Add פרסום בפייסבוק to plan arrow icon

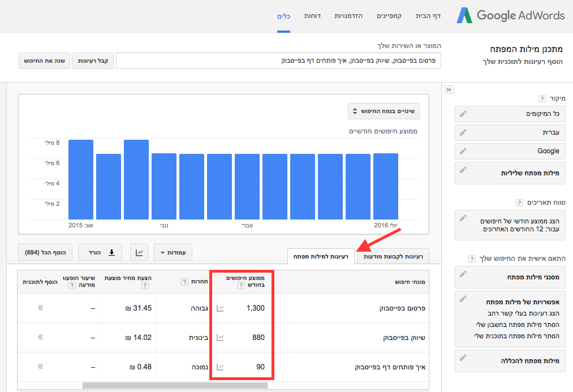click(41, 308)
